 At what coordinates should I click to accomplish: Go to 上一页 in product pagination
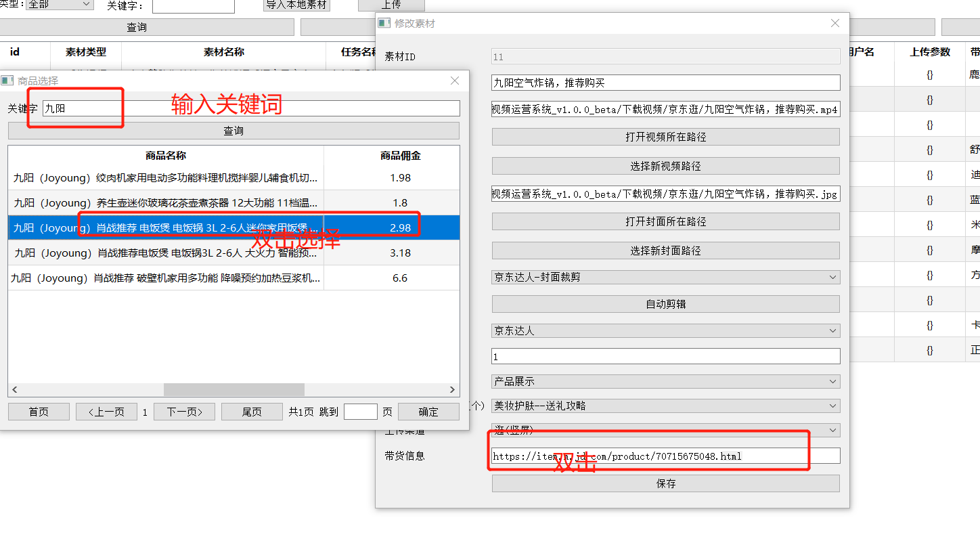[x=106, y=412]
